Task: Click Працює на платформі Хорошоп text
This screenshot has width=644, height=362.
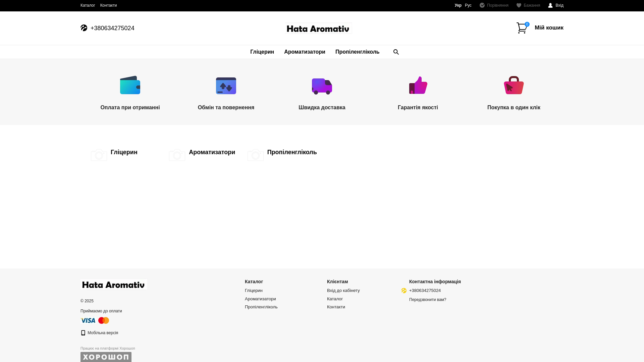Action: (108, 348)
